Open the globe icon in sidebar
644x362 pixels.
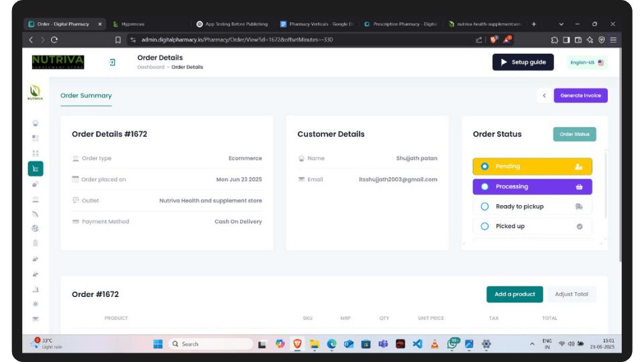coord(36,229)
